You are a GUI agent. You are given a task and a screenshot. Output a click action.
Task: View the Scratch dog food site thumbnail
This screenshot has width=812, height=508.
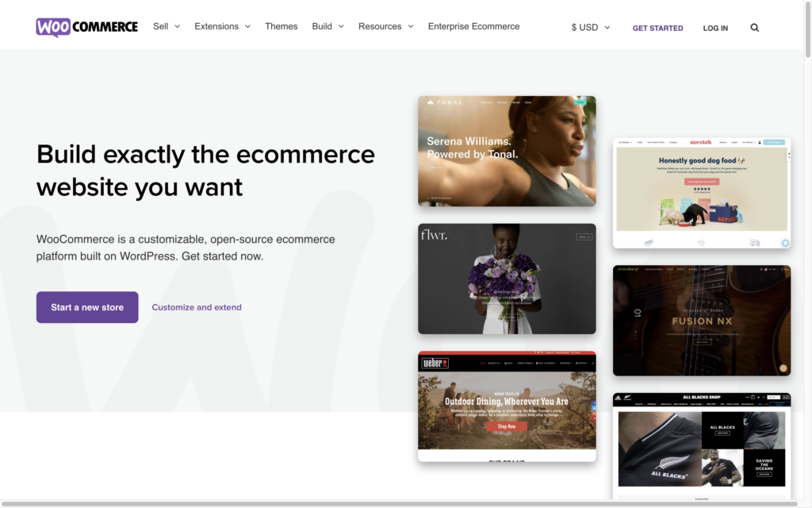tap(701, 193)
